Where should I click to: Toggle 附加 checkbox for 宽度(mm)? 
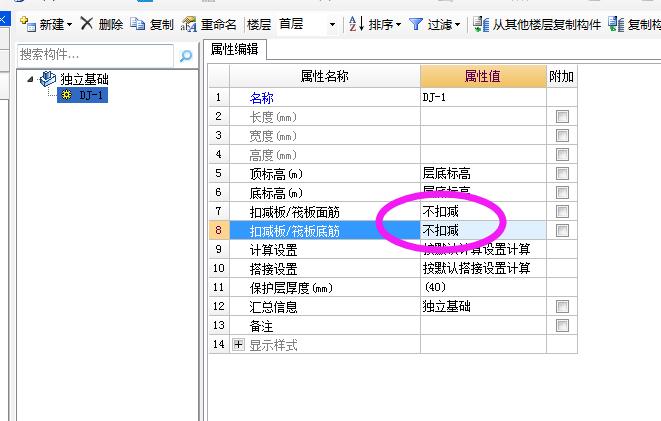pyautogui.click(x=562, y=135)
